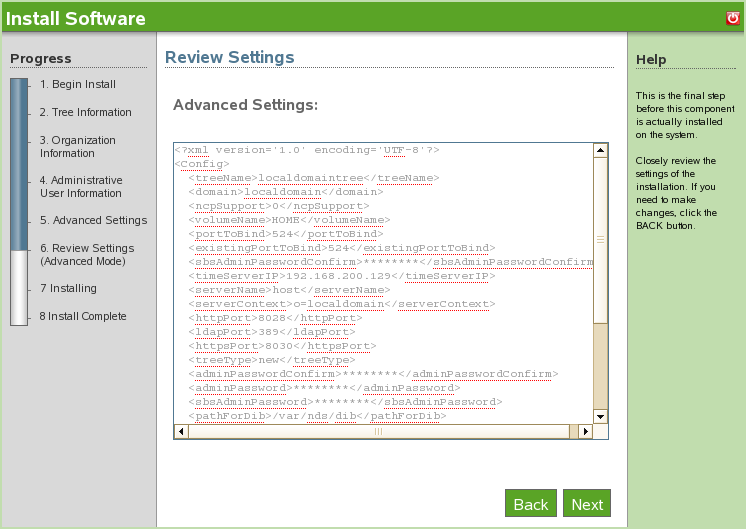Screen dimensions: 746x529
Task: Click the Advanced Settings: label
Action: pyautogui.click(x=245, y=105)
